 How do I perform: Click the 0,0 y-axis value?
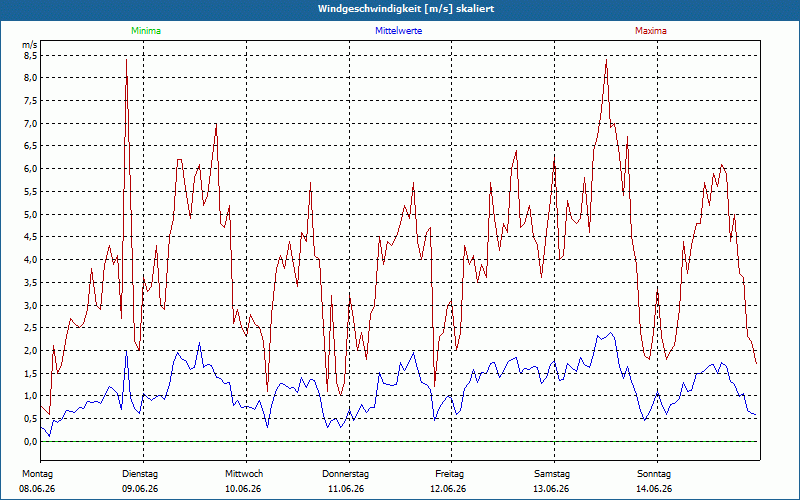(31, 441)
